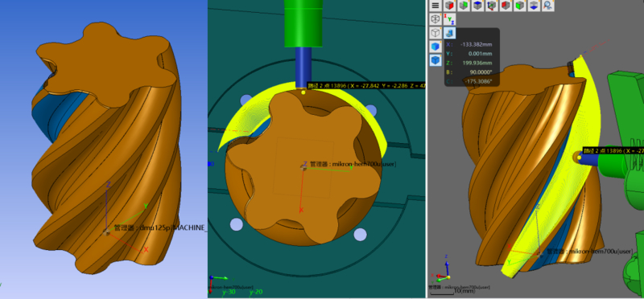This screenshot has width=644, height=299.
Task: Select the view with green front face cube
Action: pos(519,6)
